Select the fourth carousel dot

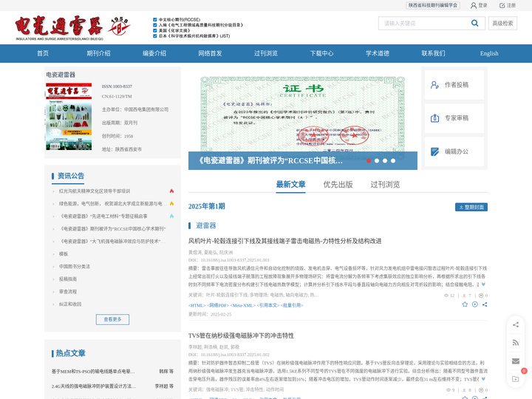(393, 161)
